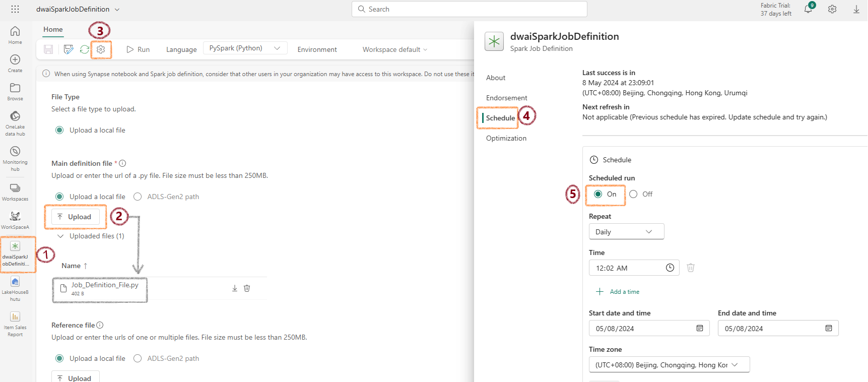
Task: Click Add a time link
Action: point(618,291)
